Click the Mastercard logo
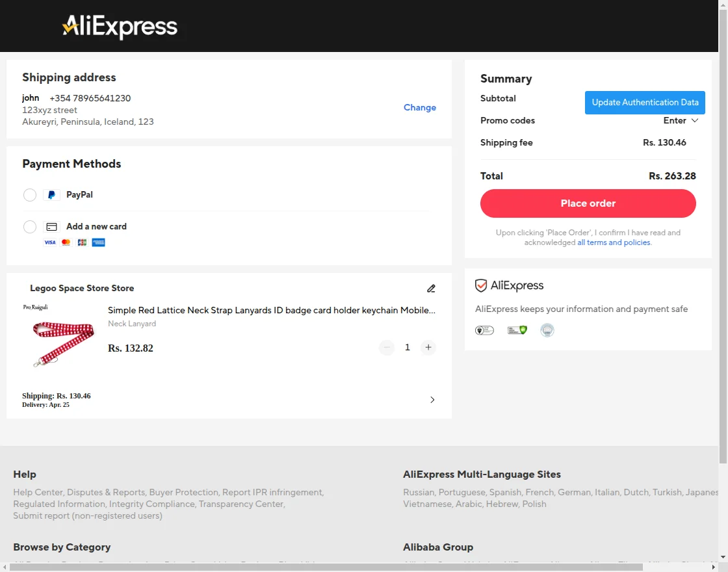 click(66, 242)
